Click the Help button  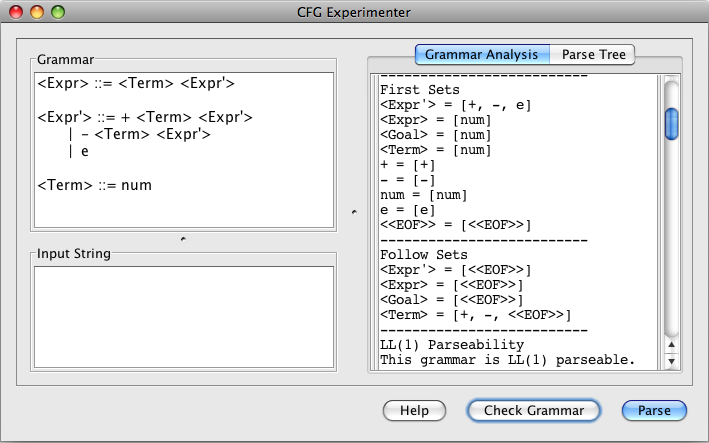tap(414, 410)
